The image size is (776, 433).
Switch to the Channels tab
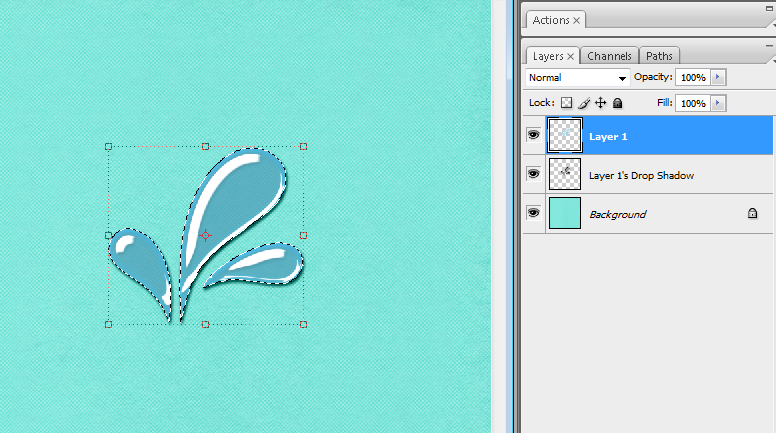coord(609,56)
